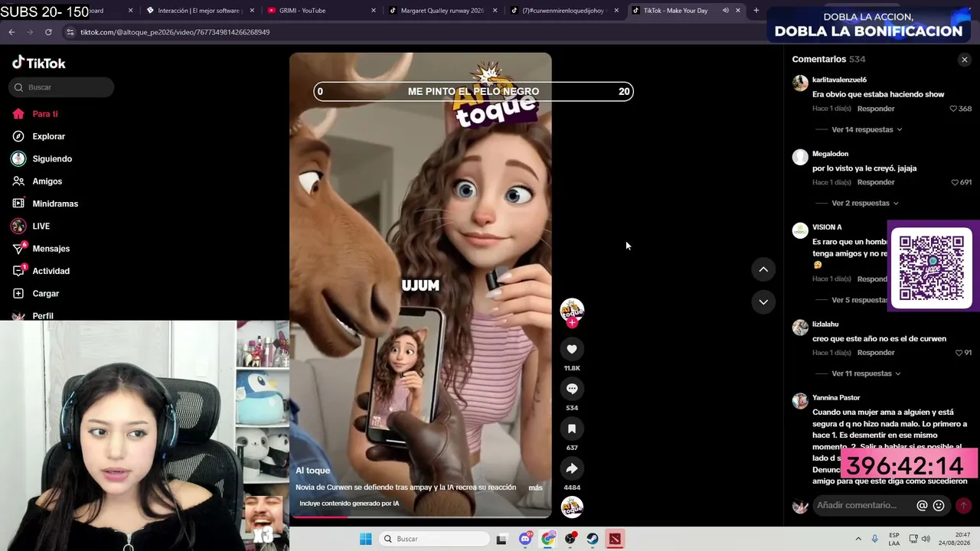Expand Ver 2 respuestas
The height and width of the screenshot is (551, 980).
coord(865,204)
